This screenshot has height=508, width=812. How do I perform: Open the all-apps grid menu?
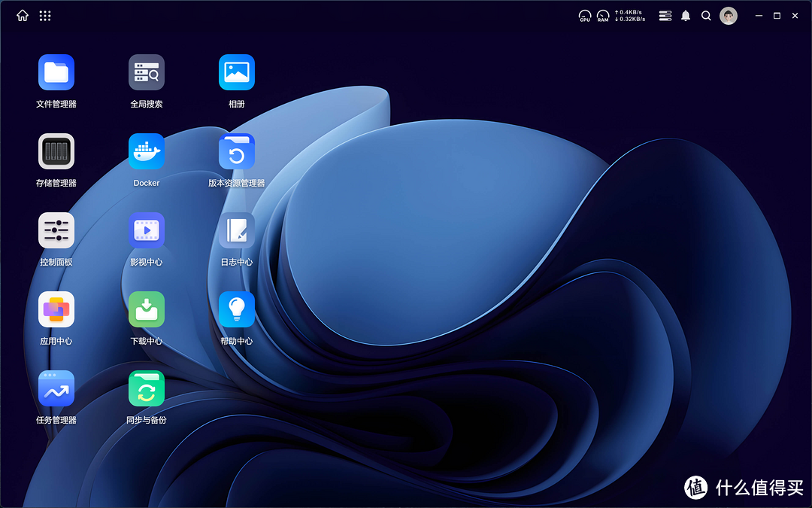point(45,16)
